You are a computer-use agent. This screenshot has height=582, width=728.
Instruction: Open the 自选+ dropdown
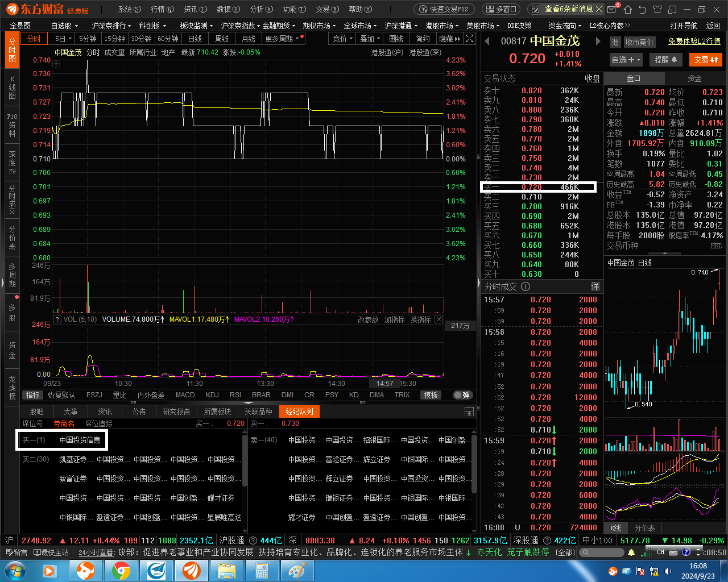click(626, 60)
